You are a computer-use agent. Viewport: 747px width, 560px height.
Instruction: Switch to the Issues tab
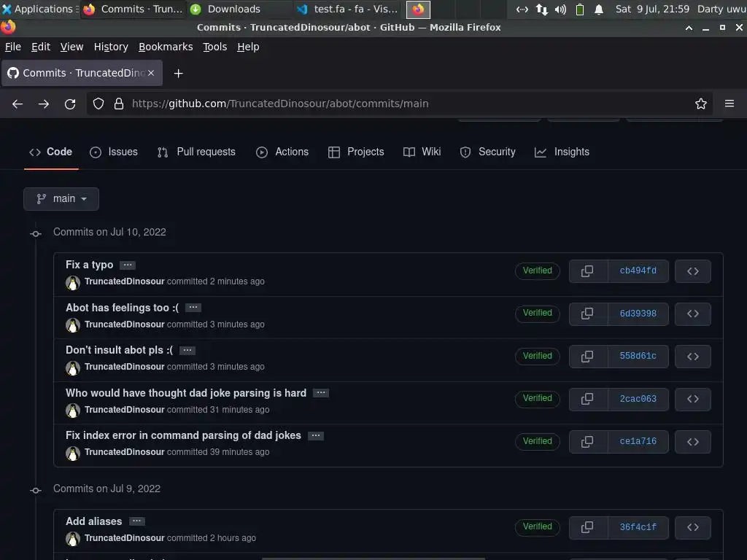[x=114, y=152]
